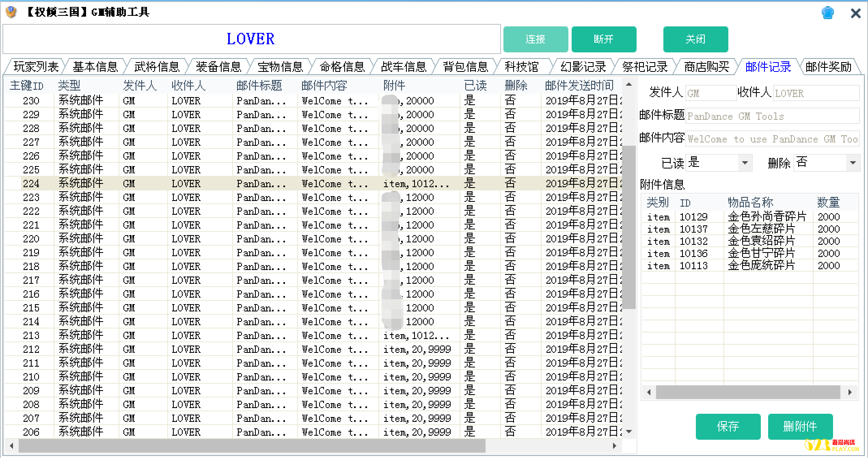Click the mail list horizontal scroll-right arrow
868x458 pixels.
click(x=615, y=446)
